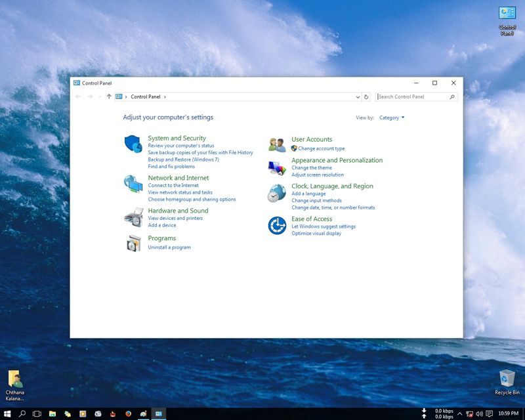Screen dimensions: 525x420
Task: Click Adjust screen resolution
Action: (x=318, y=175)
